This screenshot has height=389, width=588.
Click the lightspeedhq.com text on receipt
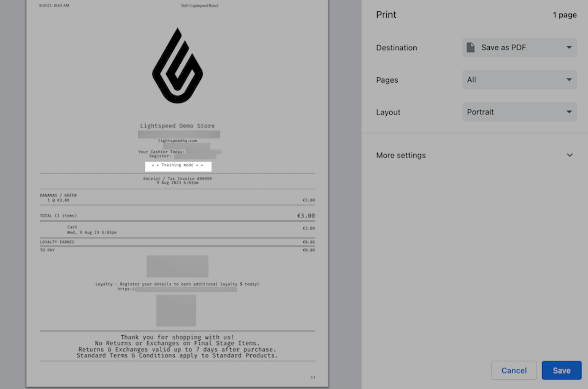point(177,141)
